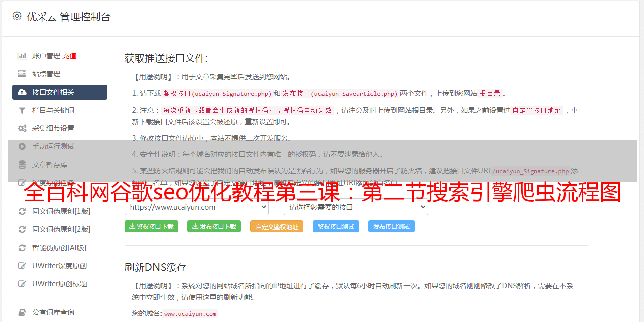Click the 刷新DNS缓存 heading
The height and width of the screenshot is (322, 644).
coord(155,267)
